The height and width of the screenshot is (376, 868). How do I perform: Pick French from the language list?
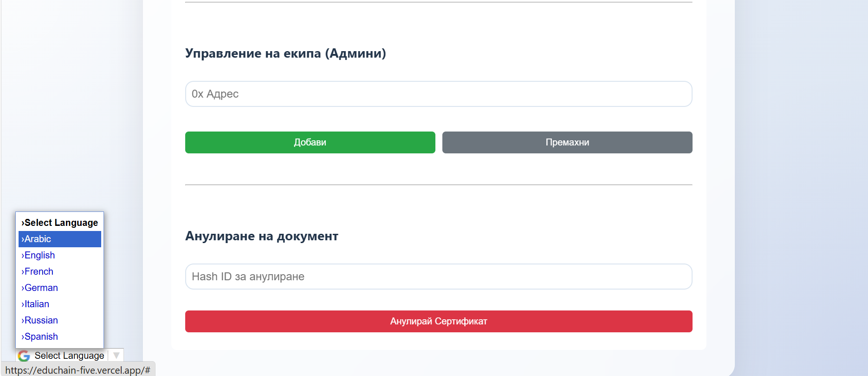click(39, 271)
